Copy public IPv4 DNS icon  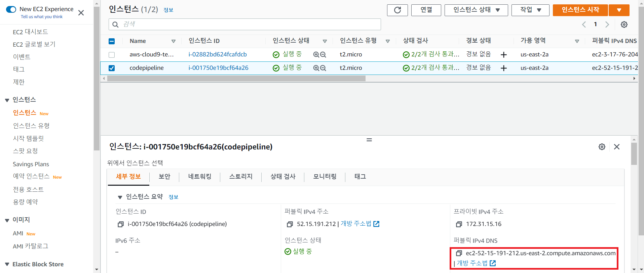pos(459,253)
